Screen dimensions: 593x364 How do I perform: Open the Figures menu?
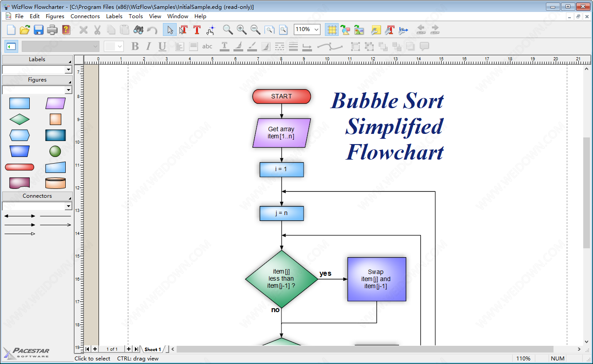55,16
